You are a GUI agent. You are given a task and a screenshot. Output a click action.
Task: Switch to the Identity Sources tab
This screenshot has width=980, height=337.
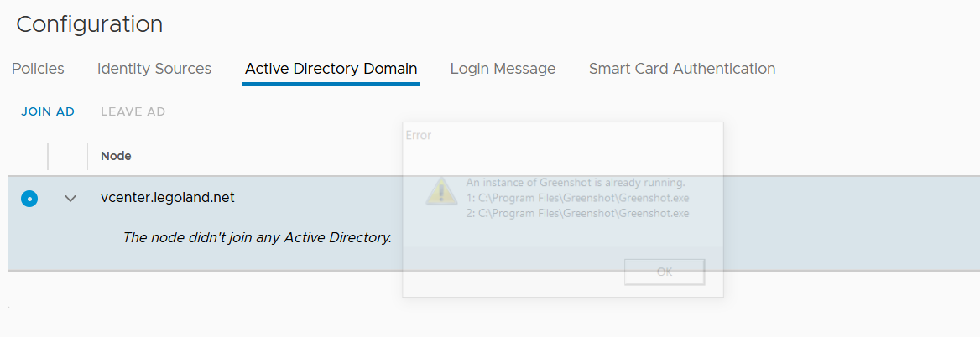[x=154, y=69]
